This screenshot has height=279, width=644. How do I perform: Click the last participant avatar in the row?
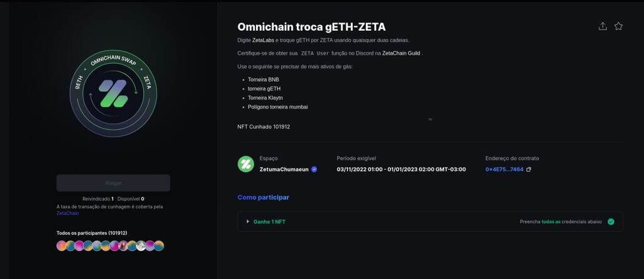[x=159, y=246]
